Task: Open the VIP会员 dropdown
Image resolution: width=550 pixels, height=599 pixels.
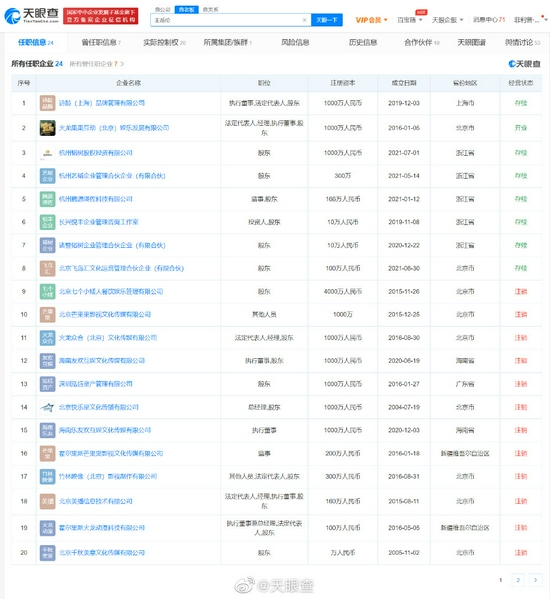Action: 371,20
